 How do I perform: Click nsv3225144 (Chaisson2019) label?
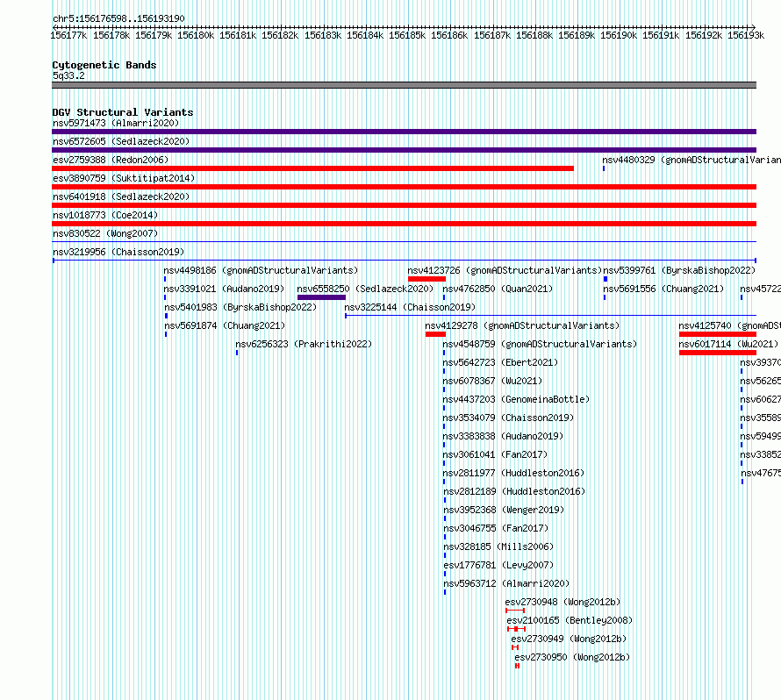click(x=410, y=307)
